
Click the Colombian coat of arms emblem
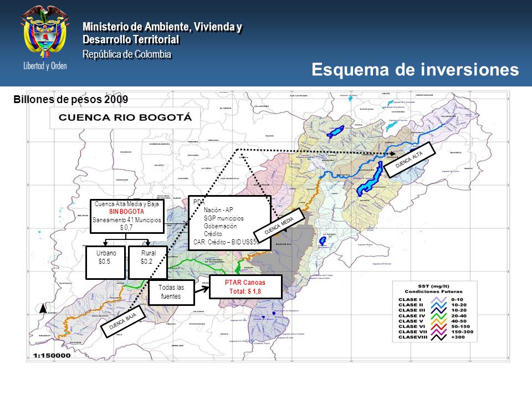[x=45, y=32]
